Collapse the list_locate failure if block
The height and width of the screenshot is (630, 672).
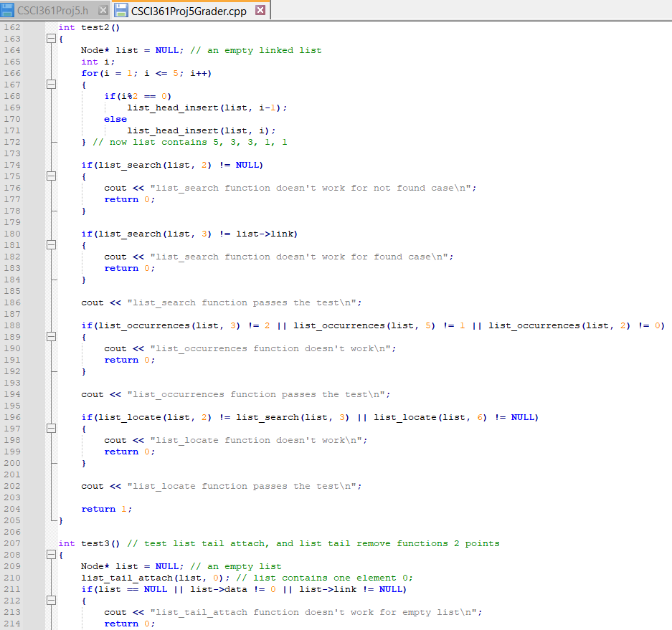(50, 428)
